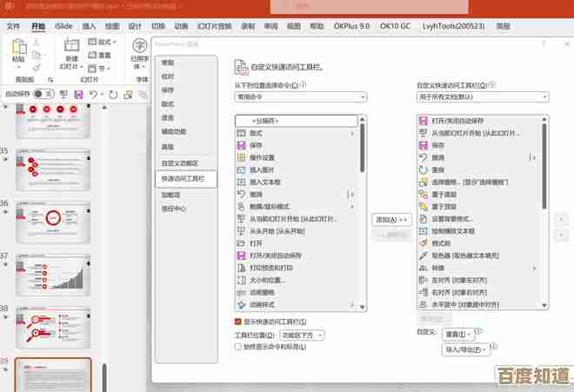Select 置于顶层 in the right toolbar list
Image resolution: width=574 pixels, height=392 pixels.
tap(479, 207)
